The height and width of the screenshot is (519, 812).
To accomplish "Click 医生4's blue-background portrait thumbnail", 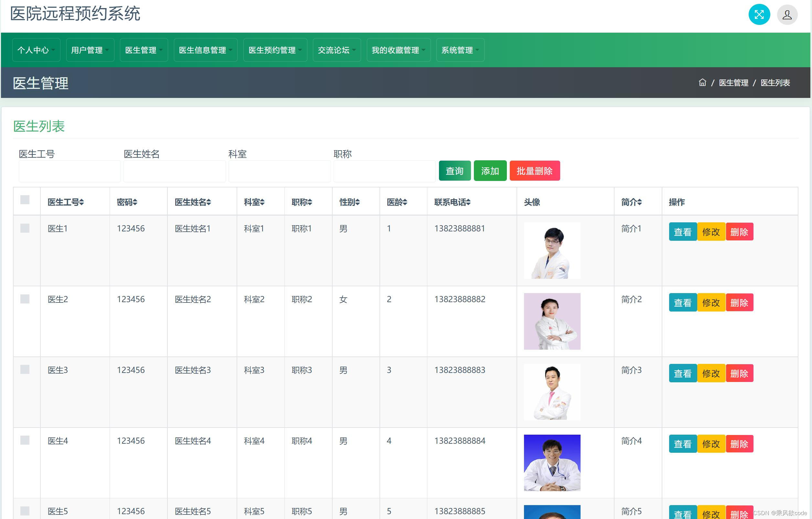I will (552, 462).
